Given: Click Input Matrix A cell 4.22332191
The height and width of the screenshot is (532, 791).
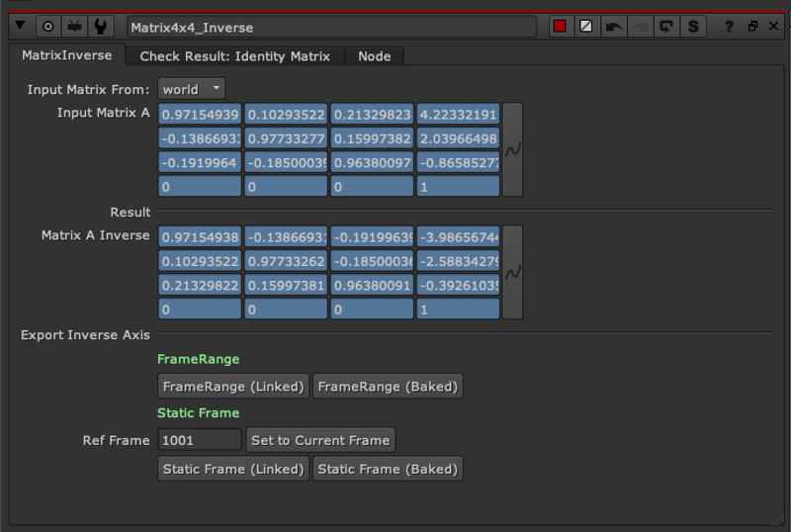Looking at the screenshot, I should [458, 115].
